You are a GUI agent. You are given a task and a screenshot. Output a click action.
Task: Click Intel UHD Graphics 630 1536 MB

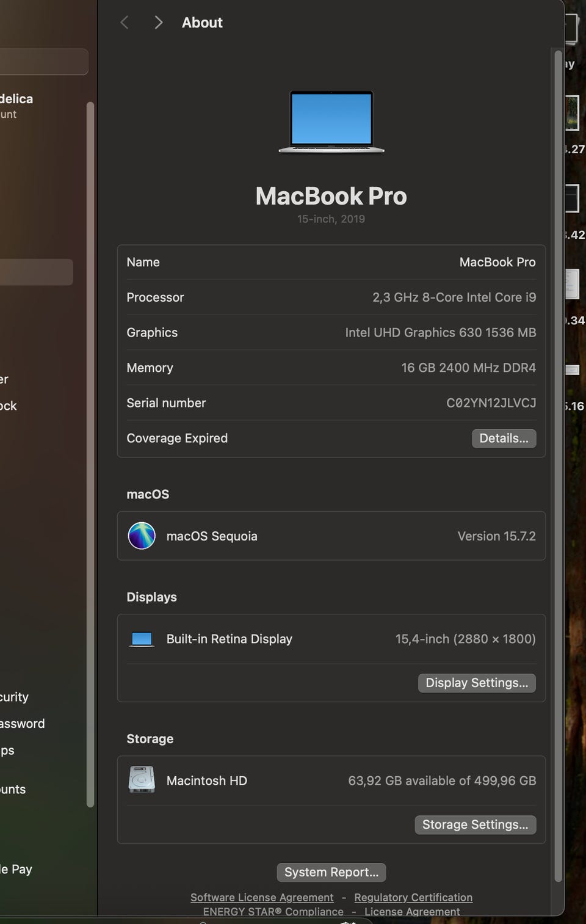441,332
